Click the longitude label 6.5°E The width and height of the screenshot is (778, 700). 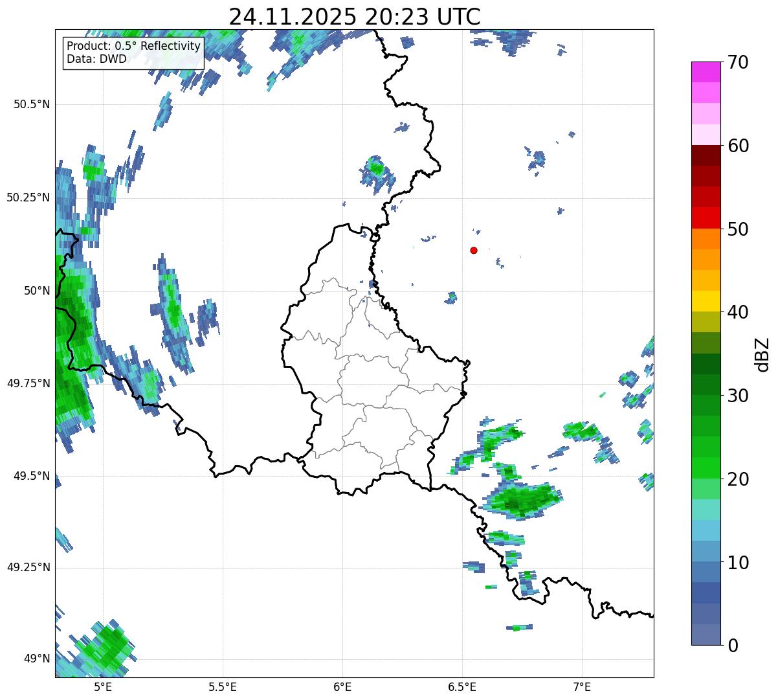coord(463,686)
